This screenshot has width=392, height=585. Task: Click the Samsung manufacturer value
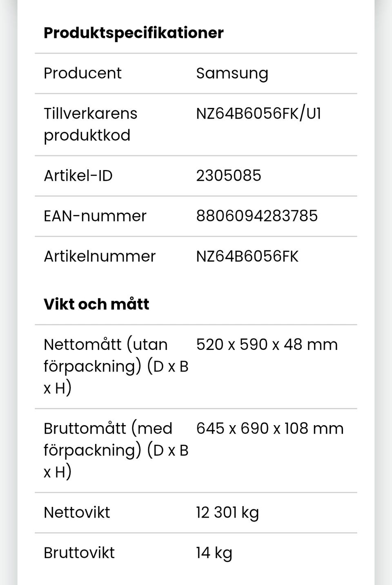click(x=232, y=73)
